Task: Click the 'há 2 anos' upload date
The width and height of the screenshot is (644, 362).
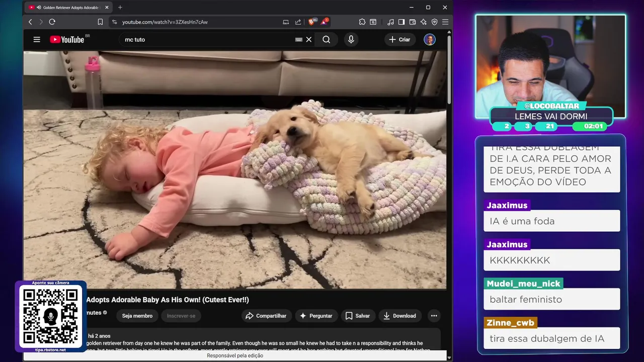Action: [99, 336]
